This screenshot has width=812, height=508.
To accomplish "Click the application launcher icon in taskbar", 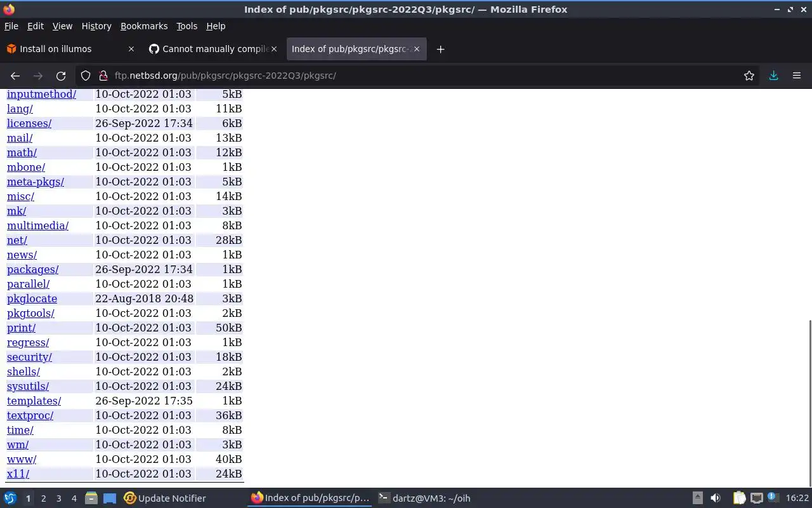I will 10,498.
